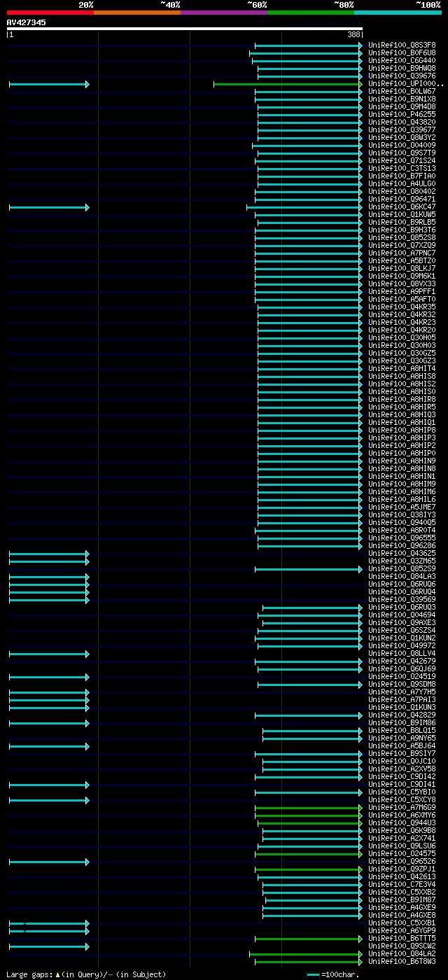Viewport: 448px width, 980px height.
Task: Click label UniRef100_O24575
Action: (402, 853)
